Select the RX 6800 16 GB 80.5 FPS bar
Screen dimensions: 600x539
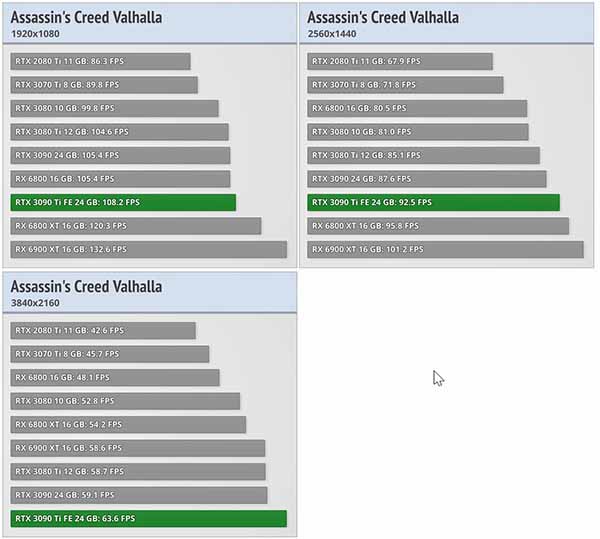417,108
